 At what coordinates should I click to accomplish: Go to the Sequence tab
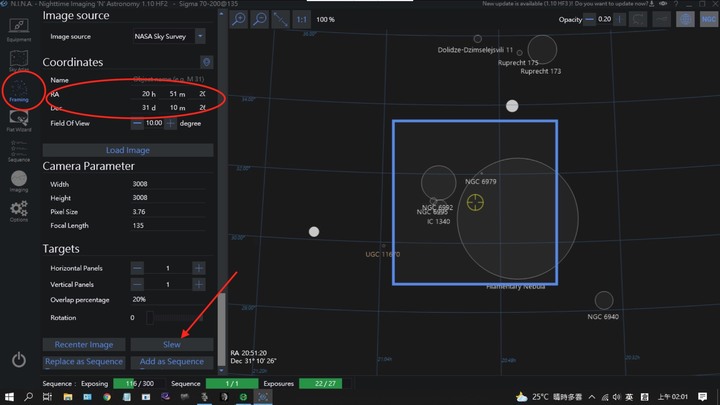[x=18, y=150]
